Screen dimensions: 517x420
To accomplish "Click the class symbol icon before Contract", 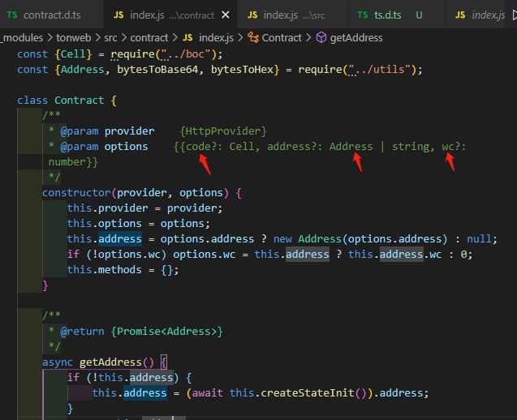I will [253, 37].
